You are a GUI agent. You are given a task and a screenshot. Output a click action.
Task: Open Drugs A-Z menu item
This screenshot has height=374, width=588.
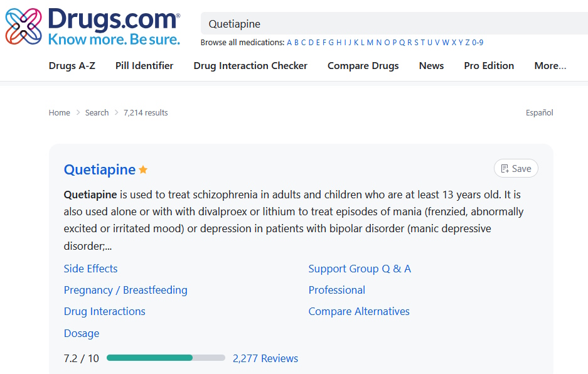point(72,66)
